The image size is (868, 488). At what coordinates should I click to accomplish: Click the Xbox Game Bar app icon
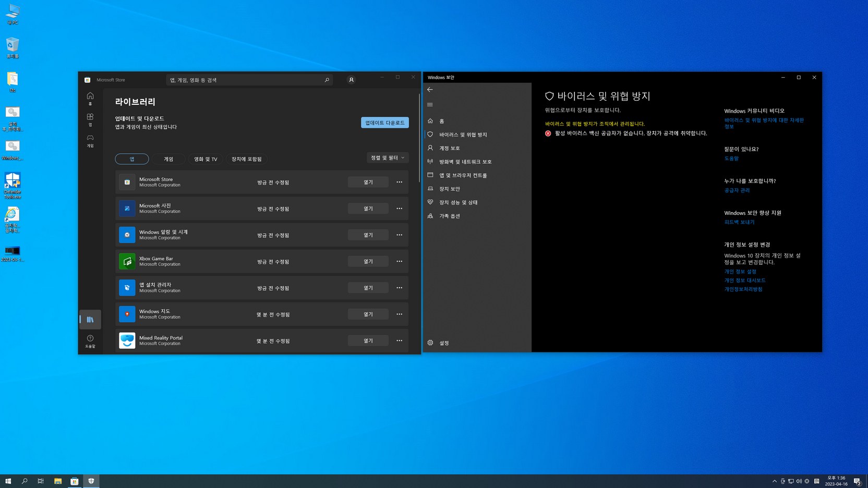click(127, 261)
